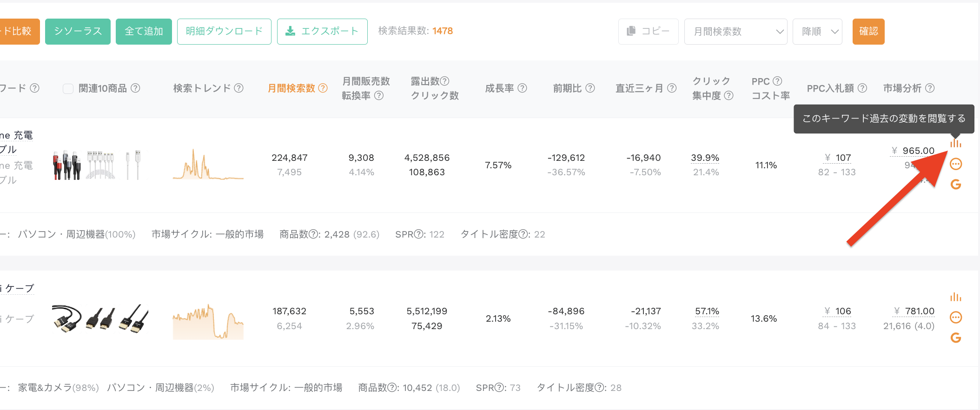Click the シソーラス button

(x=78, y=32)
